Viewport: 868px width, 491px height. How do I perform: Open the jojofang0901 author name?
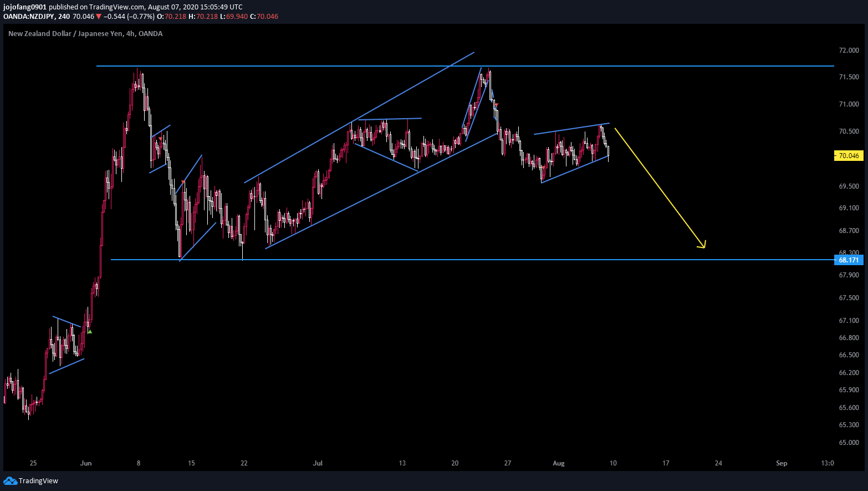(25, 7)
